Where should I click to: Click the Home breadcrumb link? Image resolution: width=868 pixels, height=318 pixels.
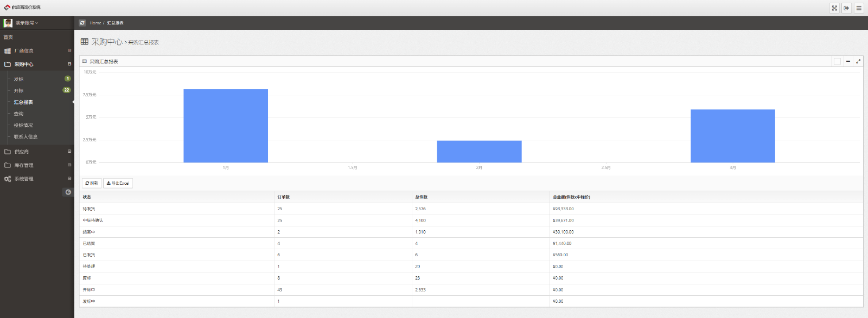95,23
